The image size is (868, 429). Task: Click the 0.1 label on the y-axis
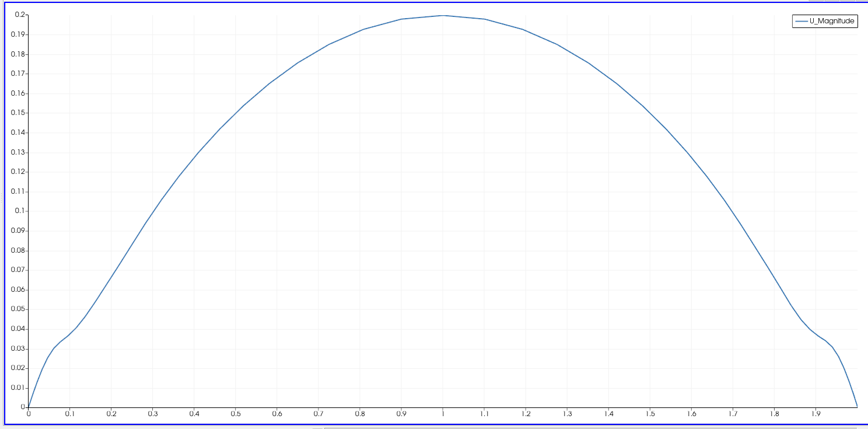point(20,211)
